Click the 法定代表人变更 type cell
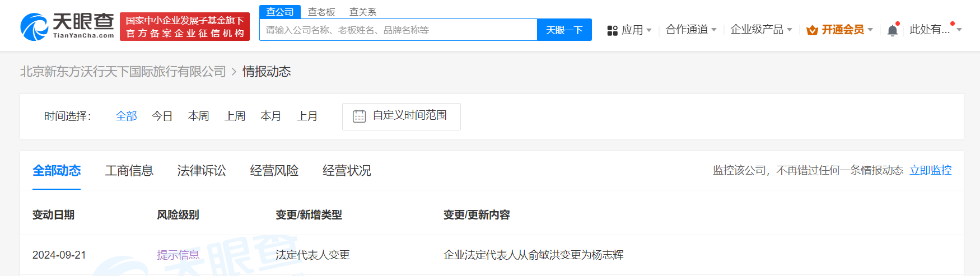This screenshot has width=980, height=276. (312, 255)
